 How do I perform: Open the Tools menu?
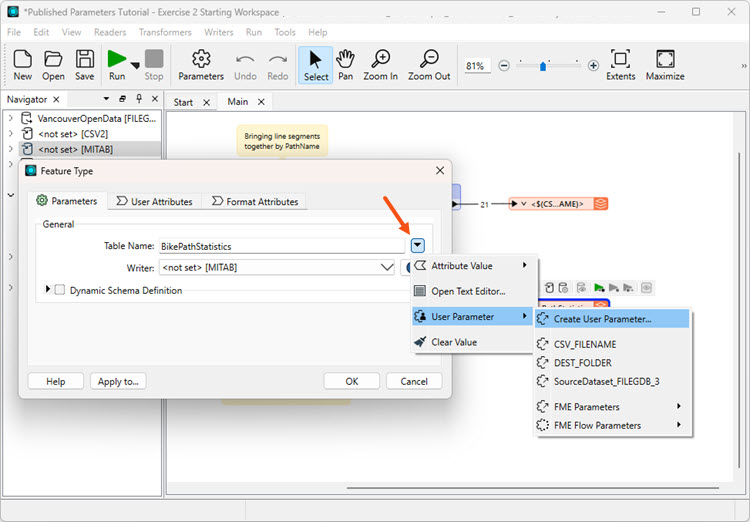click(x=285, y=32)
